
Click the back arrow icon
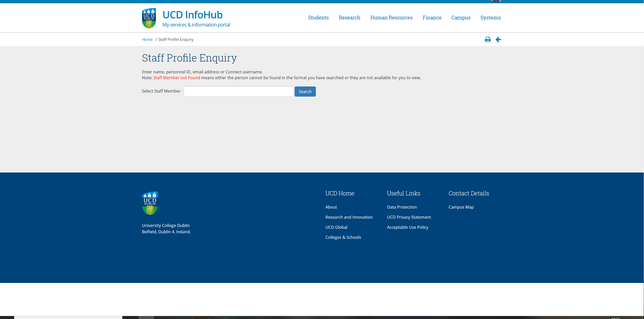[x=498, y=40]
